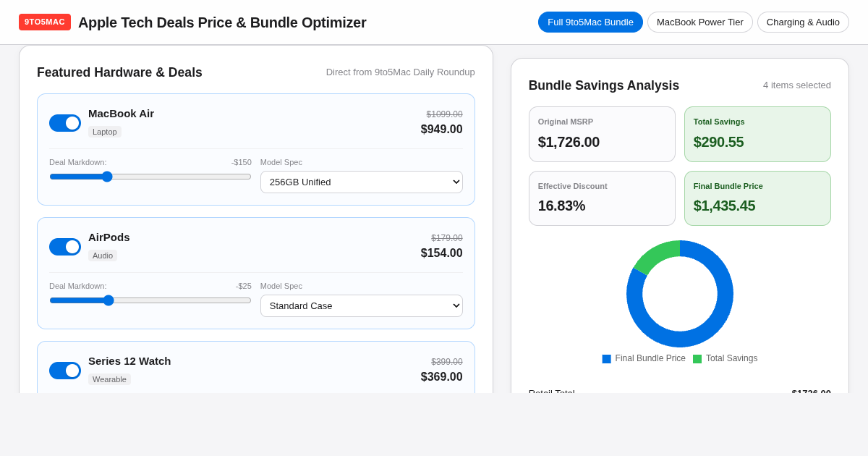Click the Total Savings card

[x=757, y=135]
